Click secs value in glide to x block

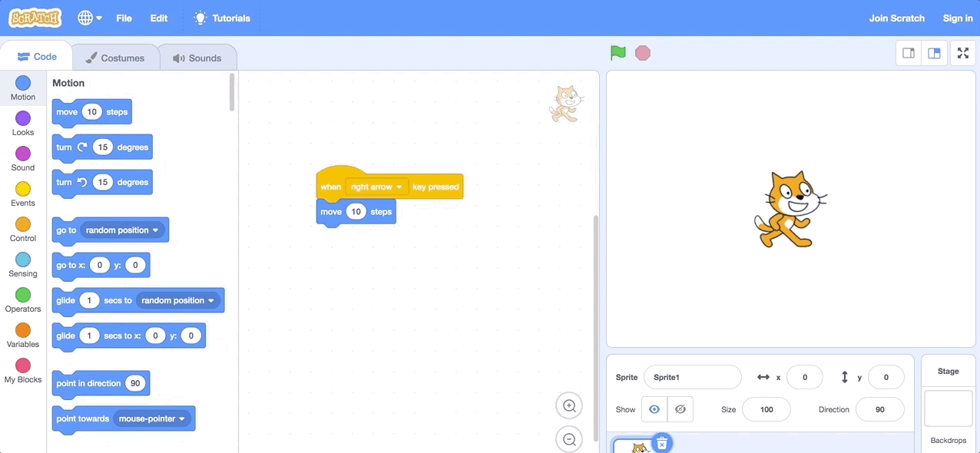(x=89, y=336)
